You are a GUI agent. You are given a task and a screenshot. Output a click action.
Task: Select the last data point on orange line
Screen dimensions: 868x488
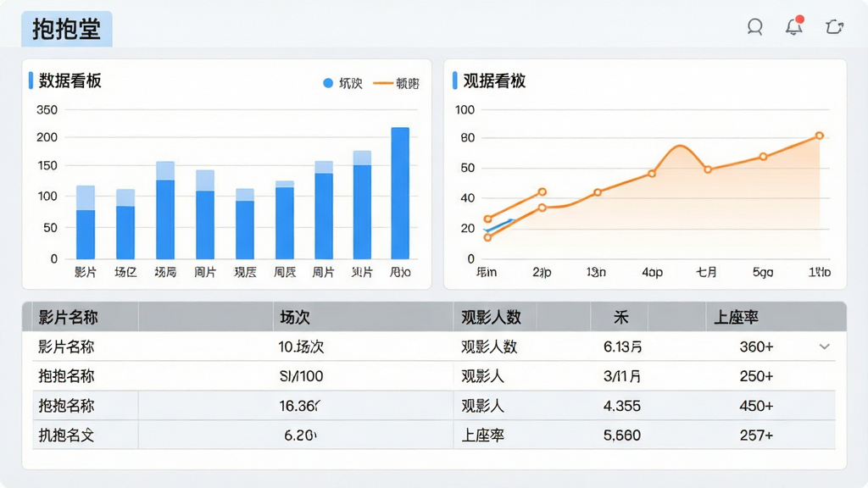(x=820, y=136)
